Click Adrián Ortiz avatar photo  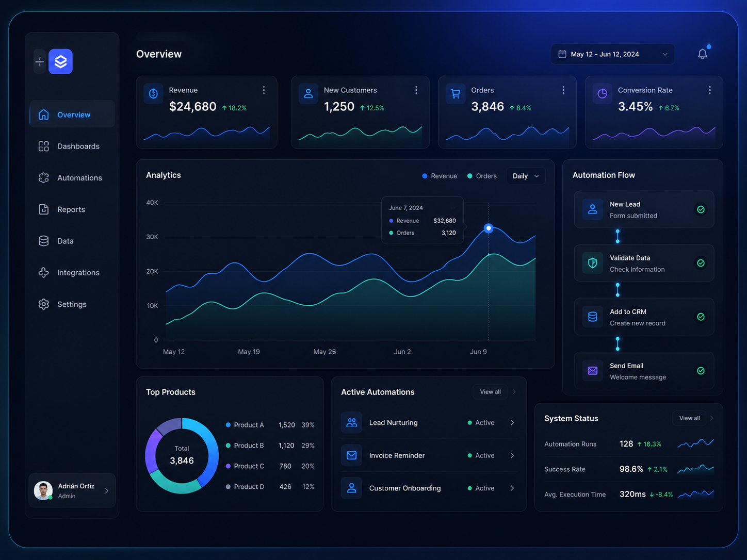43,490
